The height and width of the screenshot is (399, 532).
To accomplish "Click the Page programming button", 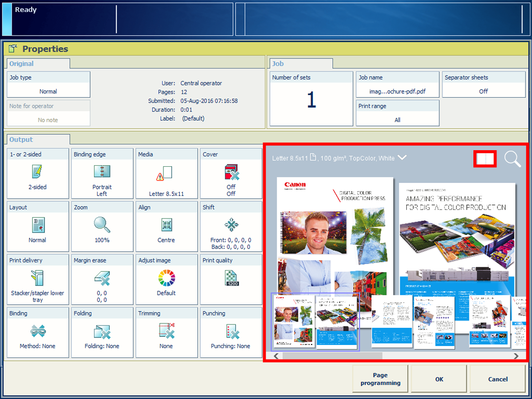I will click(380, 379).
